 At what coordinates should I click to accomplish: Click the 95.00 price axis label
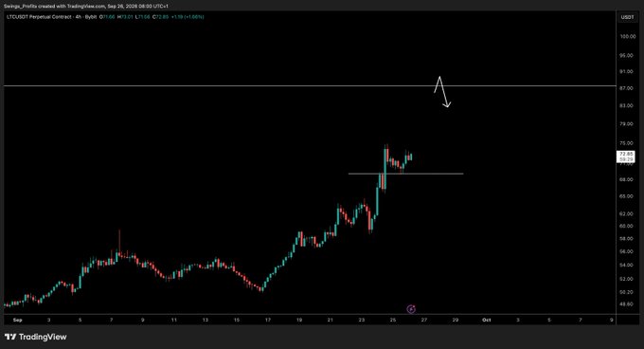[x=627, y=55]
